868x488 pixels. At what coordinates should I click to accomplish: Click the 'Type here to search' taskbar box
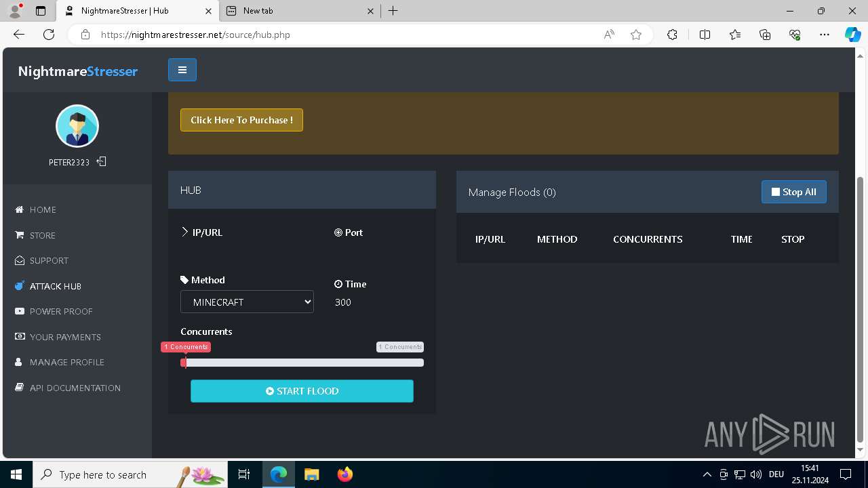pos(130,474)
